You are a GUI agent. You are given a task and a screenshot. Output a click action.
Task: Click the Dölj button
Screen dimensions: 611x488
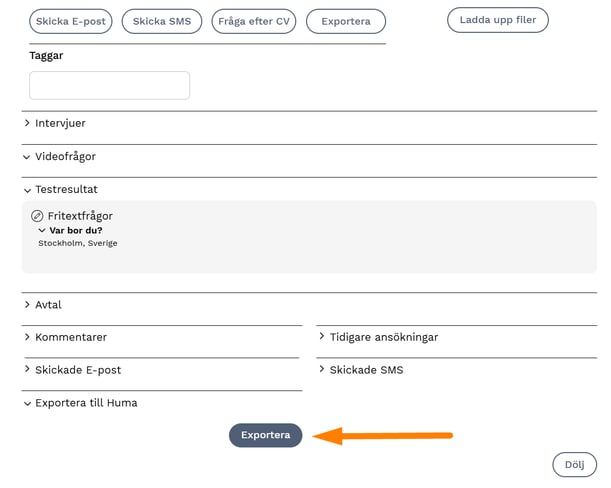click(x=574, y=464)
